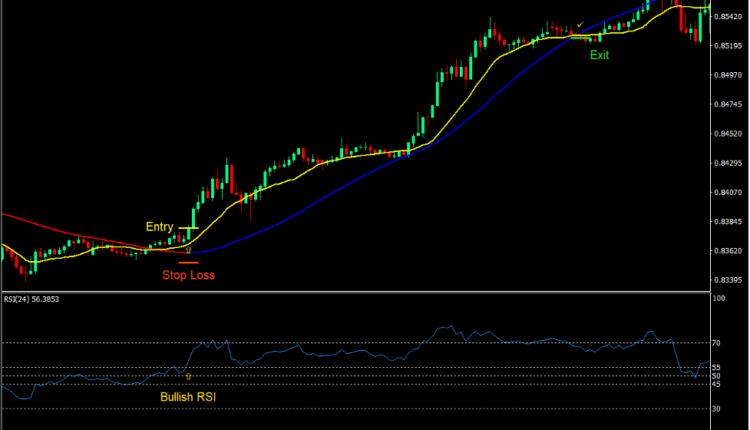This screenshot has width=750, height=430.
Task: Click the RSI 100 scale label
Action: pyautogui.click(x=719, y=299)
